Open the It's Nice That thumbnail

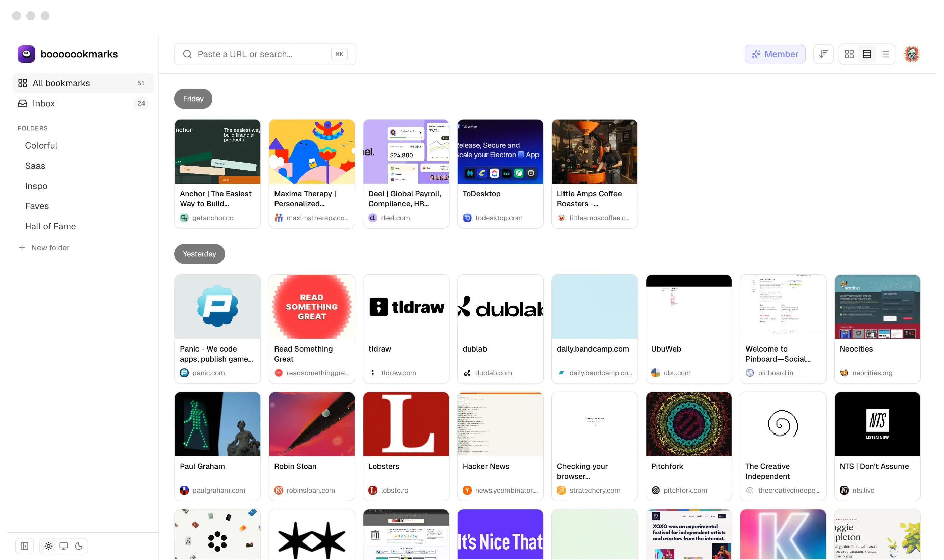[500, 534]
